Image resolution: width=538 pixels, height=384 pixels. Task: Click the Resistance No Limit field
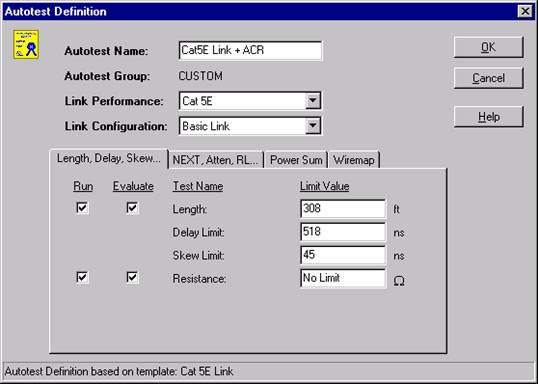click(x=343, y=278)
